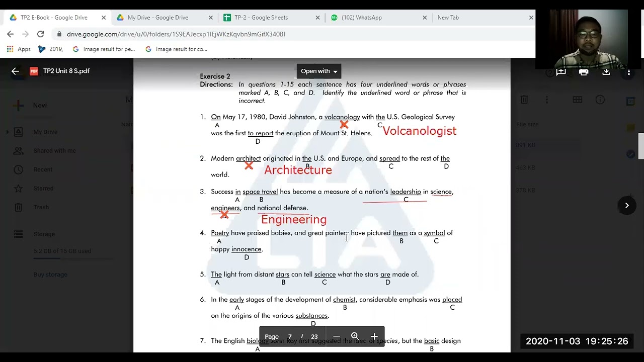Open the 'Open with' dropdown
644x362 pixels.
319,71
